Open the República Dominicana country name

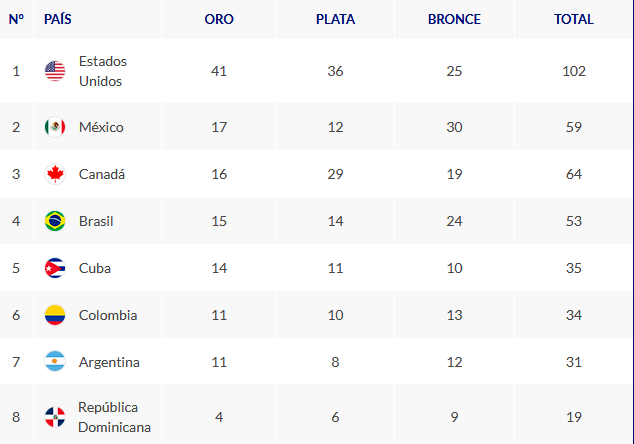tap(114, 417)
